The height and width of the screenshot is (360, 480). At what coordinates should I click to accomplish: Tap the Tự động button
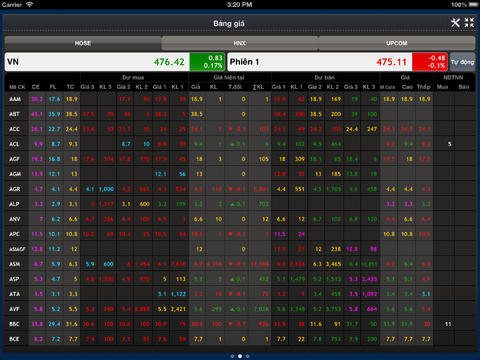coord(462,62)
